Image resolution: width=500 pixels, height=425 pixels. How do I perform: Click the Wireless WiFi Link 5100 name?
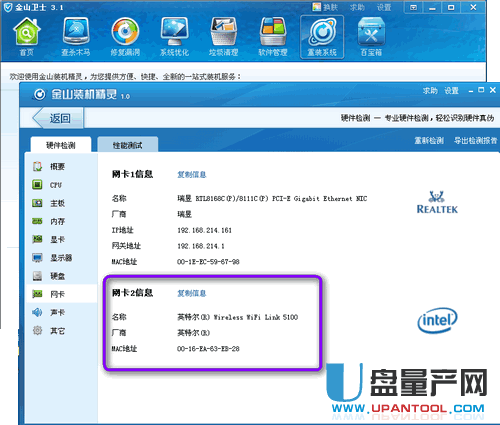[x=237, y=317]
